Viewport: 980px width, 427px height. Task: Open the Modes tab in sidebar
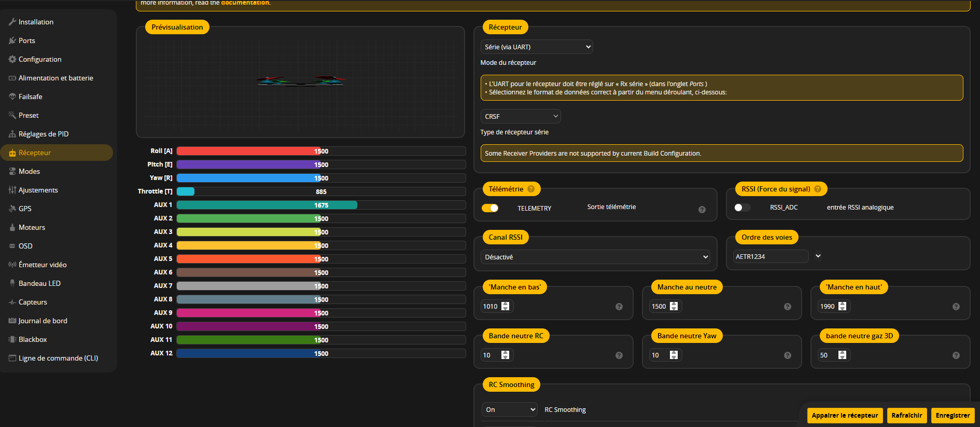[29, 171]
